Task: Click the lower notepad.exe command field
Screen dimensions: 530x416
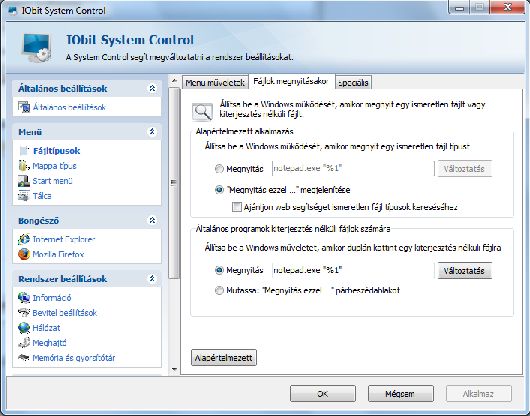Action: (353, 270)
